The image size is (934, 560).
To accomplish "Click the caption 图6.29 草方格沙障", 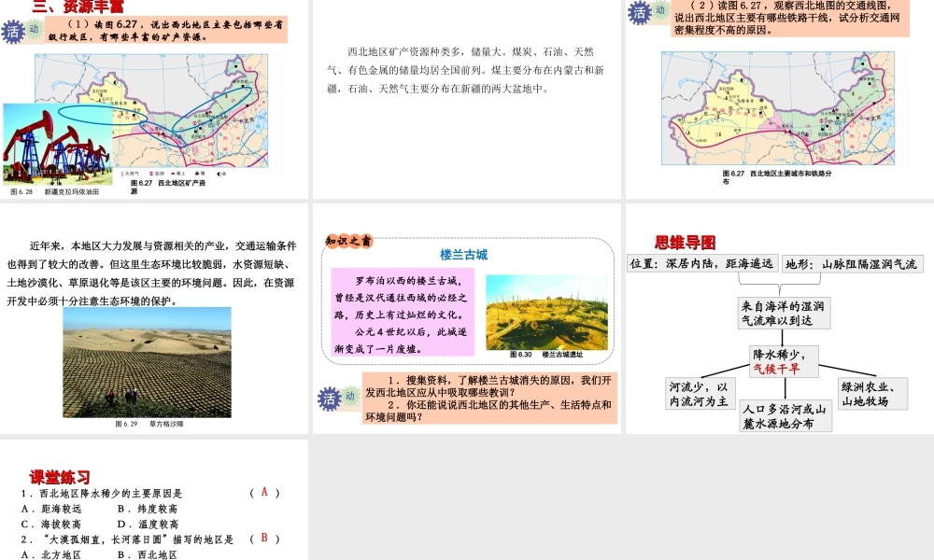I will (x=149, y=425).
